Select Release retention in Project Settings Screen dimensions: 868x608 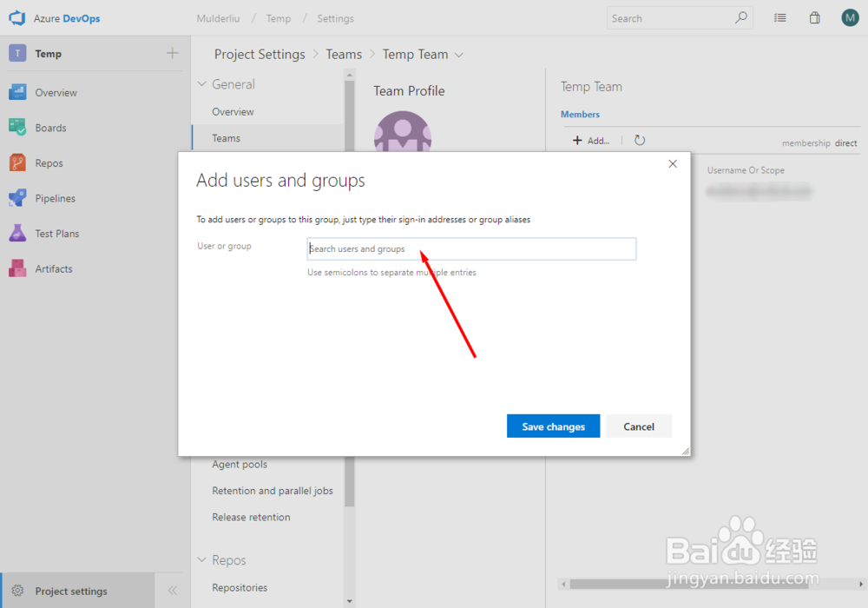click(251, 517)
